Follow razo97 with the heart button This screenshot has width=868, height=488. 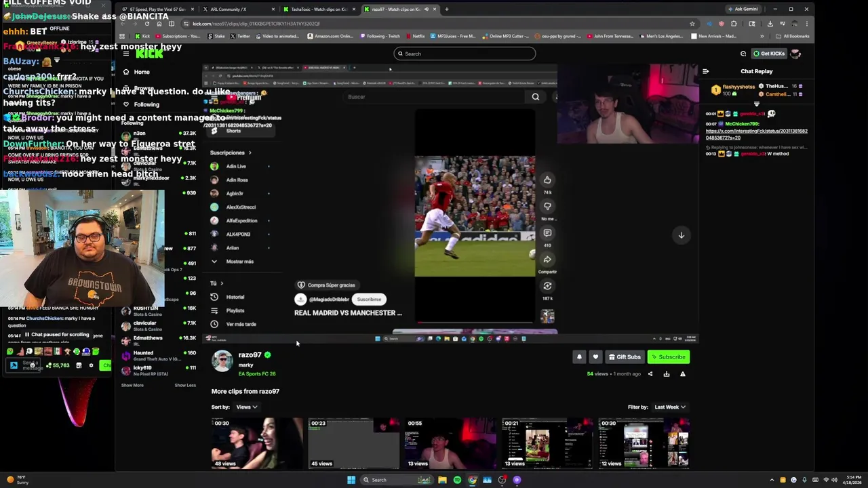coord(595,357)
